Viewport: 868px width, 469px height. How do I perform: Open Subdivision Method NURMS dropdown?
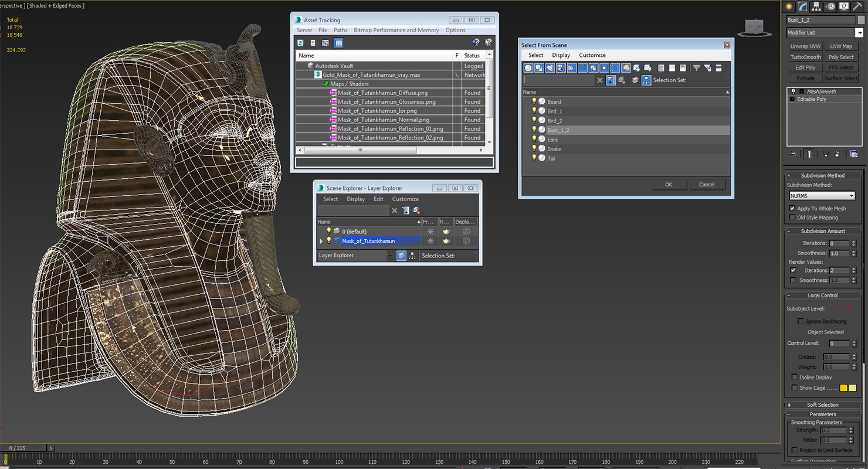[x=822, y=195]
